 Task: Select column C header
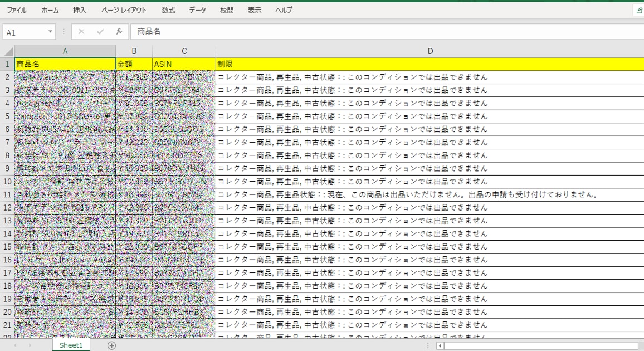point(184,51)
